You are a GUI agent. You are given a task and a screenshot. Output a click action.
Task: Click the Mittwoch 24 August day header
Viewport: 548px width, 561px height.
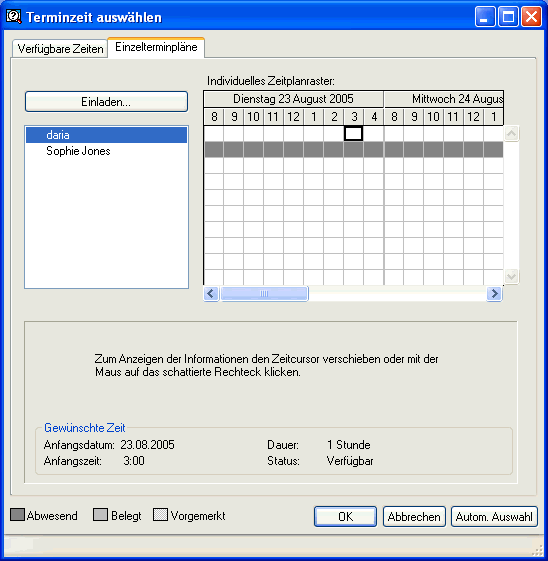[x=444, y=99]
